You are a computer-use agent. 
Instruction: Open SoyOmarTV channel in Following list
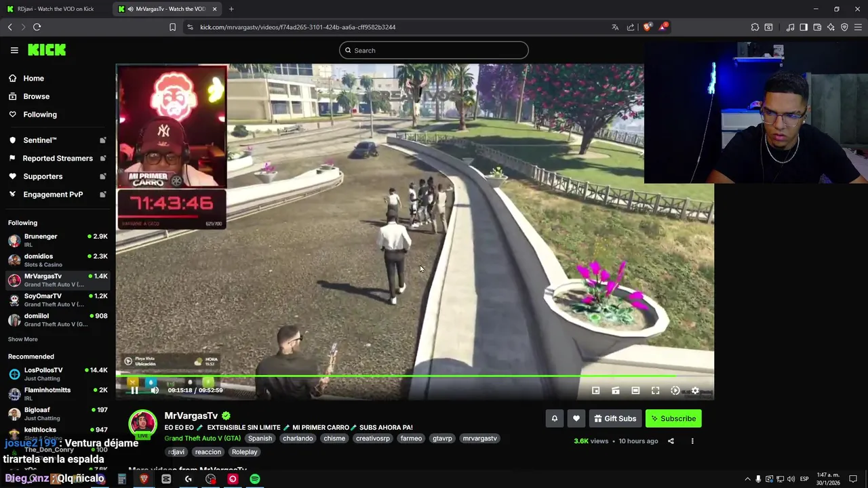pos(58,300)
